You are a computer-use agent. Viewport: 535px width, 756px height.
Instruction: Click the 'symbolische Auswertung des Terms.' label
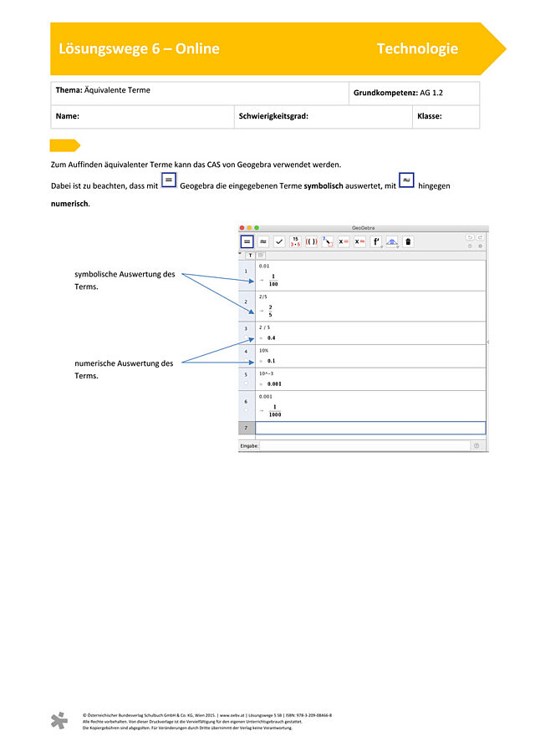[x=125, y=280]
